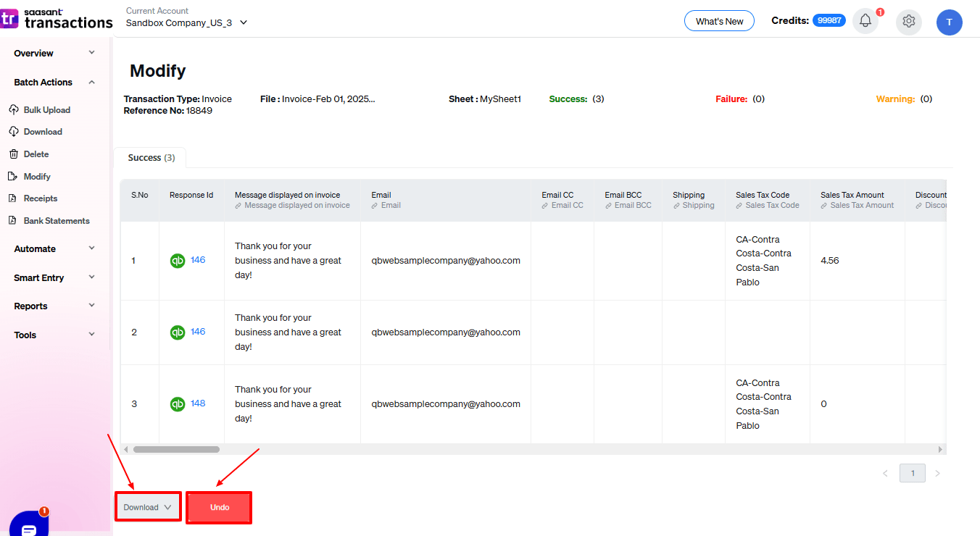
Task: Click the Bulk Upload cloud icon
Action: tap(13, 110)
